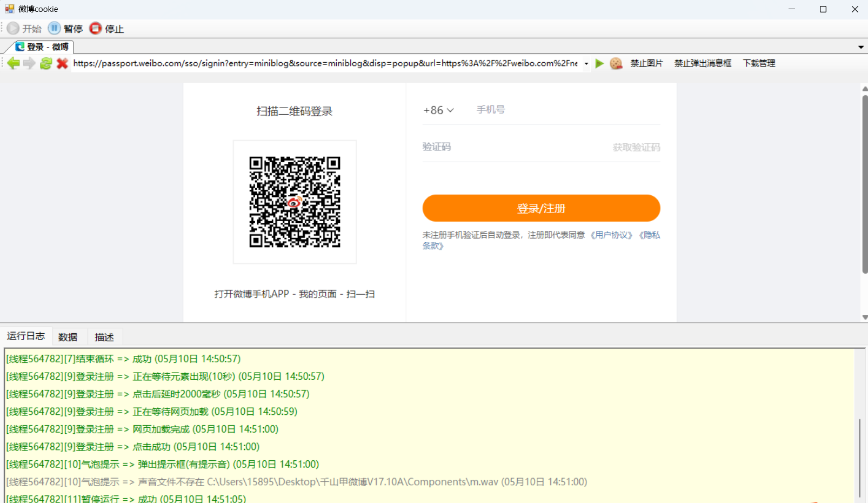Select log line 点击成功
This screenshot has width=868, height=503.
coord(132,447)
